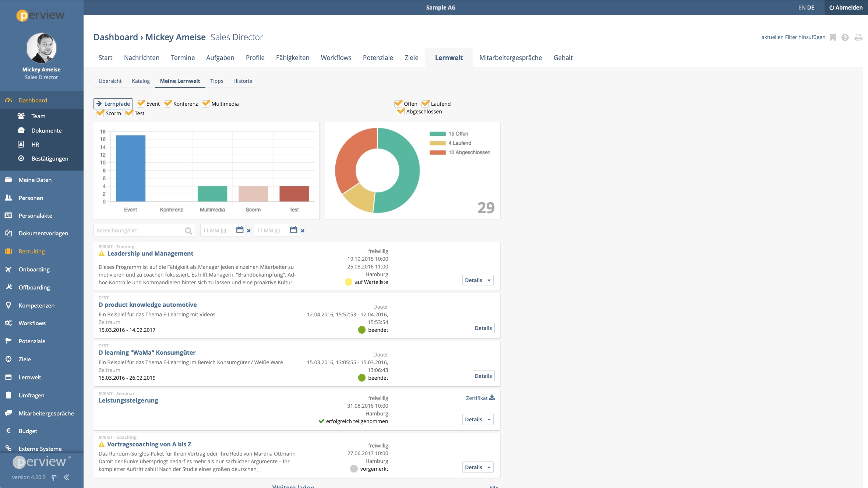Switch to the Katalog sub-tab
Viewport: 868px width, 488px height.
(x=141, y=81)
